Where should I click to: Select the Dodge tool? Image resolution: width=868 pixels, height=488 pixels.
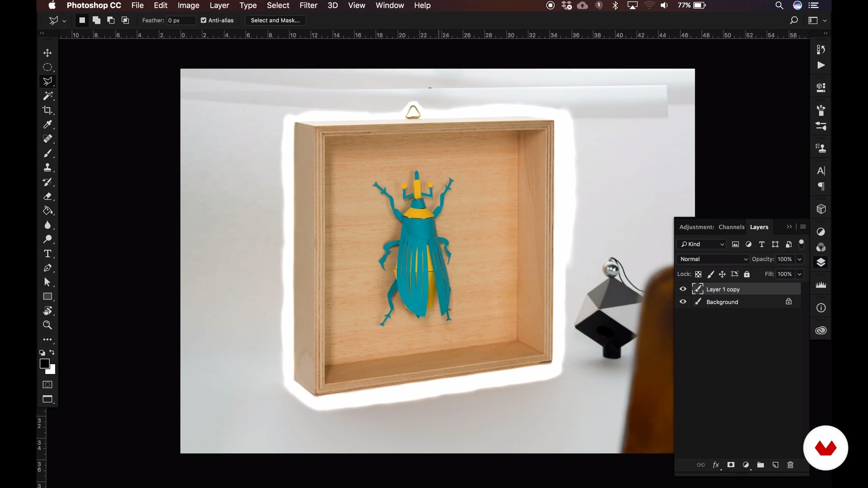tap(47, 239)
